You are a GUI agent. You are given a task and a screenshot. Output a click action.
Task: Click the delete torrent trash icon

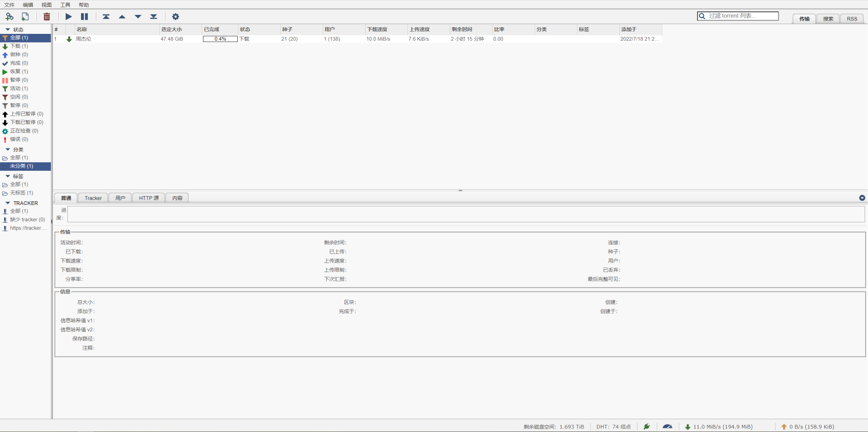point(47,17)
